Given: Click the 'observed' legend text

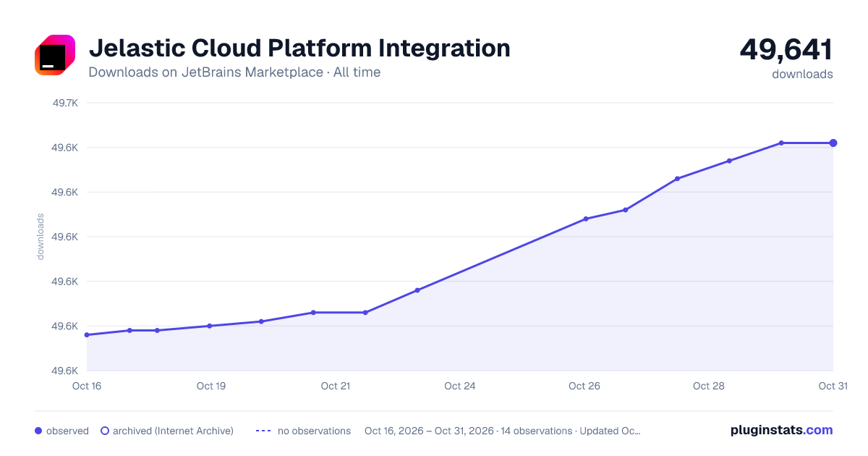Looking at the screenshot, I should pyautogui.click(x=67, y=431).
